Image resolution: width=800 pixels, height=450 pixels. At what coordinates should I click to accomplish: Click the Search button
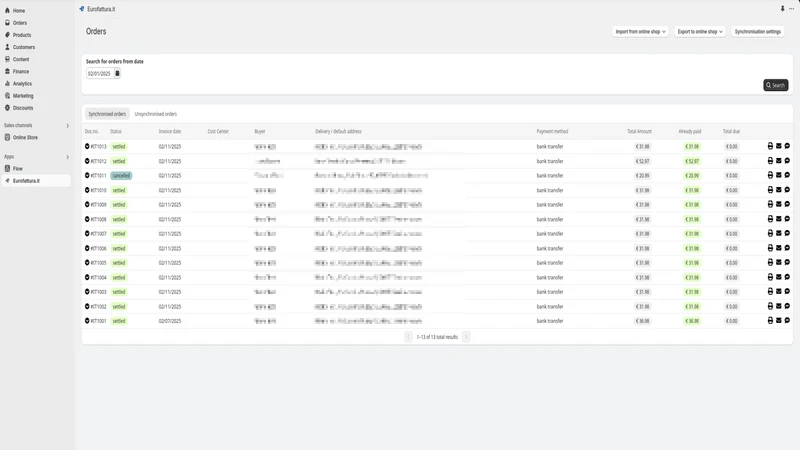(x=776, y=85)
